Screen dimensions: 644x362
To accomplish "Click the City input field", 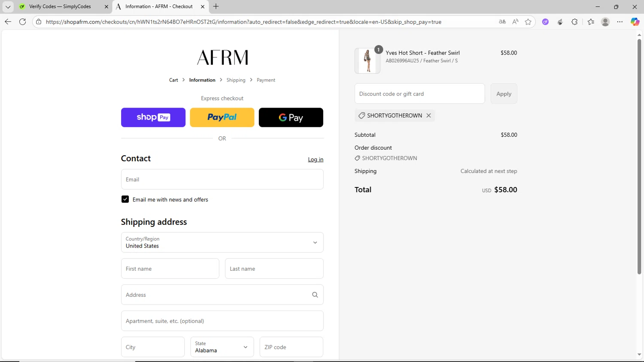I will coord(153,347).
